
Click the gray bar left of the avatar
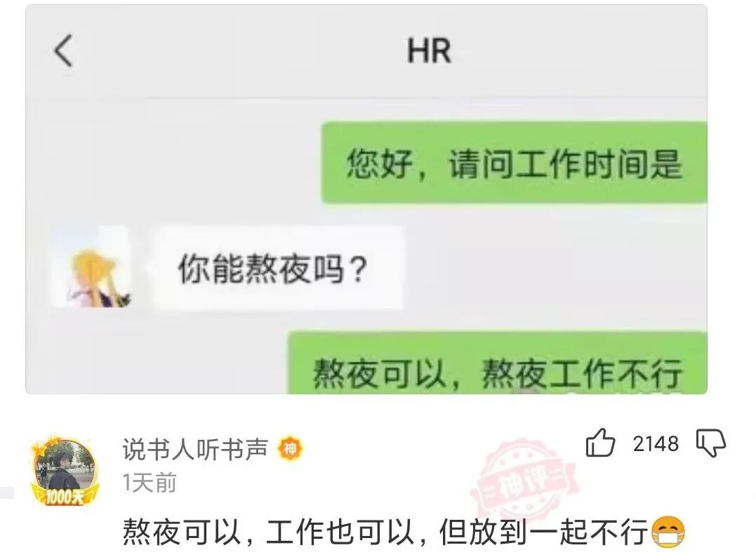7,493
